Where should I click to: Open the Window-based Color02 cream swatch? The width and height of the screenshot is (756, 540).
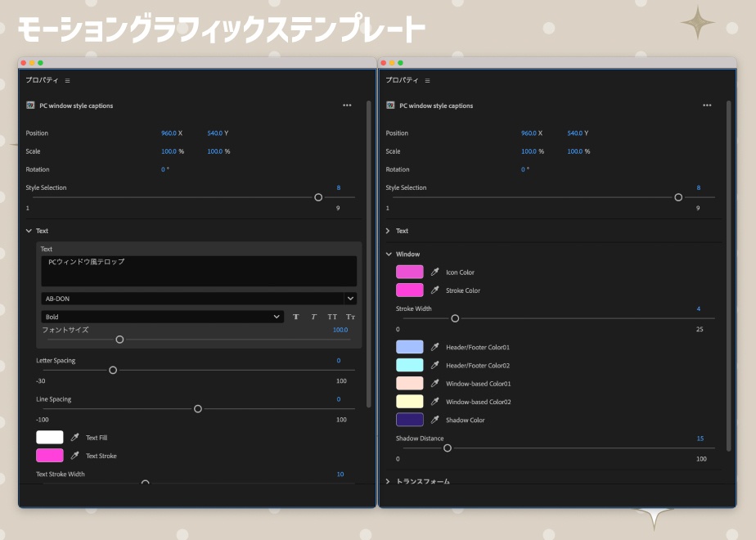pyautogui.click(x=410, y=402)
